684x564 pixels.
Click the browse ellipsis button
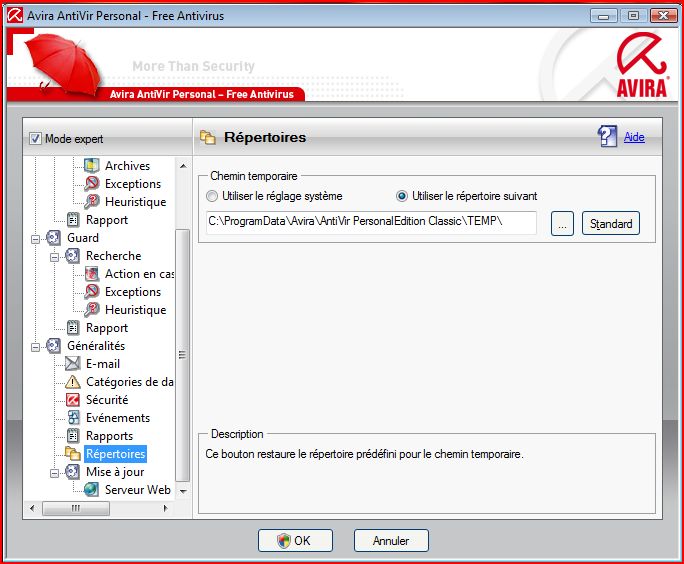point(562,223)
